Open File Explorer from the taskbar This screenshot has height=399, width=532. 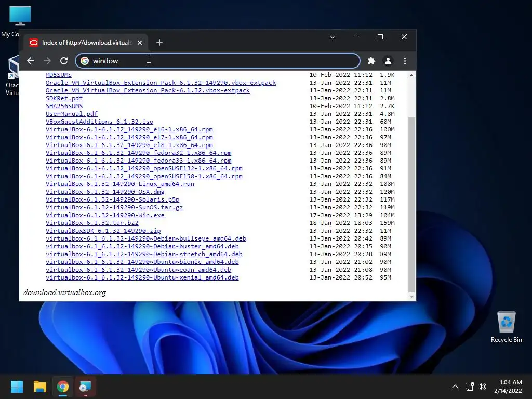(x=39, y=387)
